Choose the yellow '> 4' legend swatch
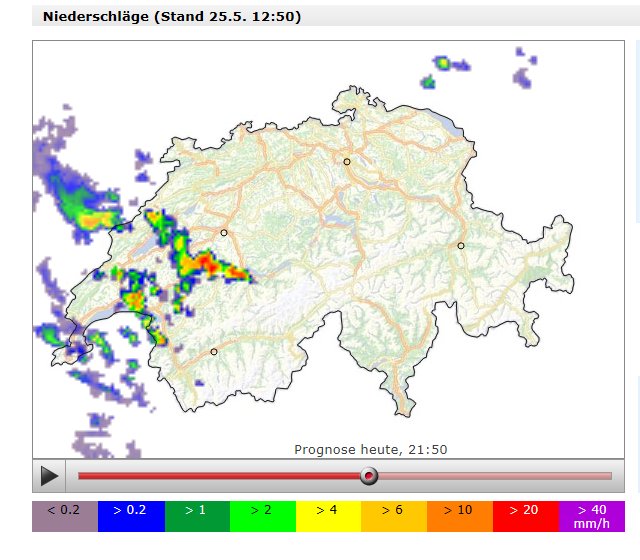640x560 pixels. coord(328,516)
